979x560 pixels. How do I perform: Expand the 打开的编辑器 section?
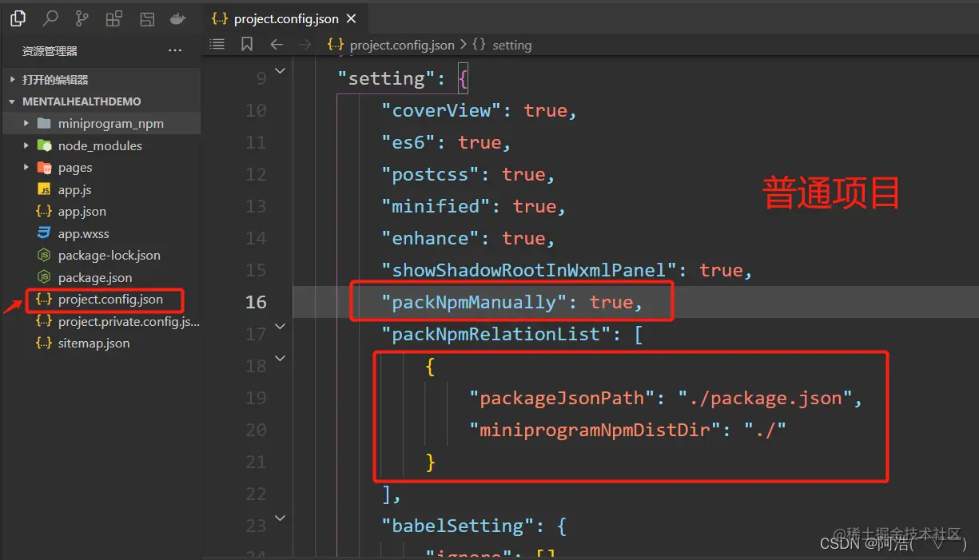click(101, 80)
